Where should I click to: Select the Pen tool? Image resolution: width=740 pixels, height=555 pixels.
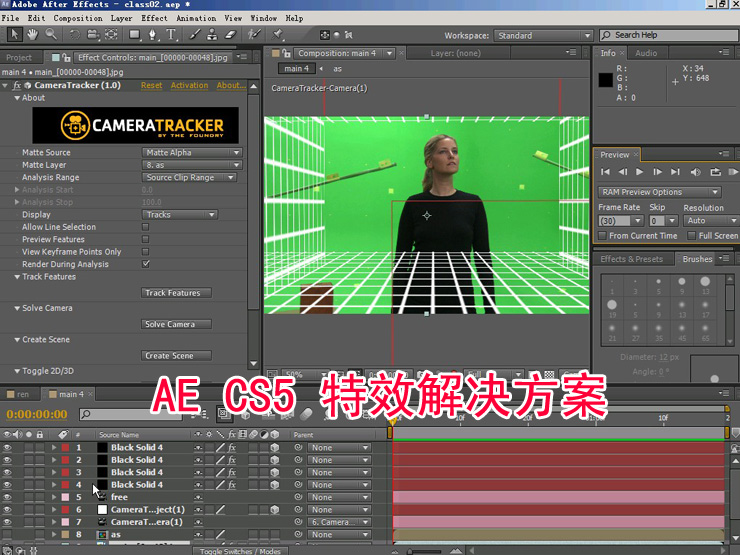[152, 35]
